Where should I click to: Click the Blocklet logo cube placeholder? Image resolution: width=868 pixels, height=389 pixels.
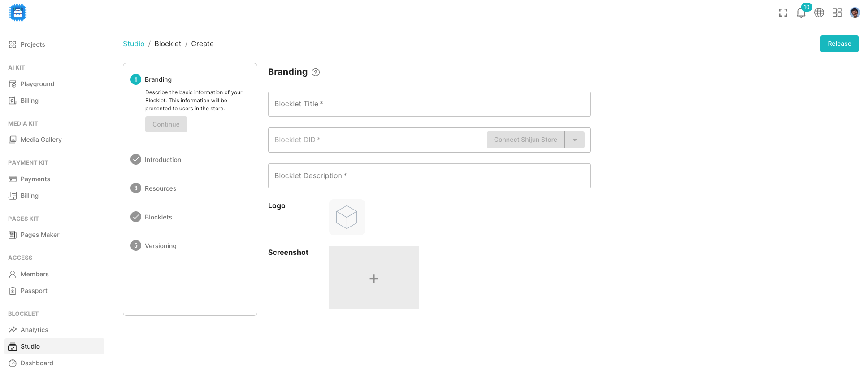tap(347, 217)
